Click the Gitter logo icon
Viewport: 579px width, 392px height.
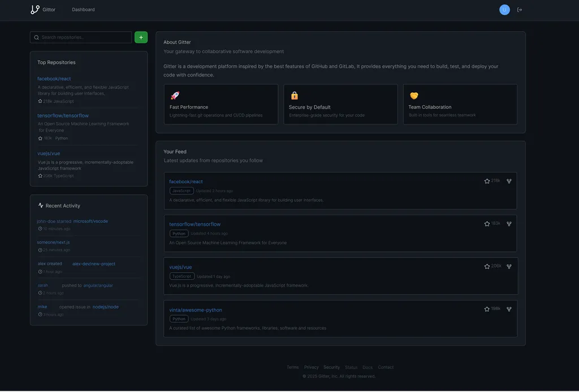click(35, 10)
